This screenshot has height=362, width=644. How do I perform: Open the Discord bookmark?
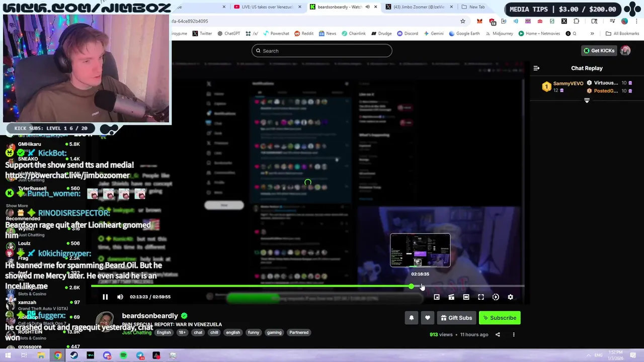[408, 34]
